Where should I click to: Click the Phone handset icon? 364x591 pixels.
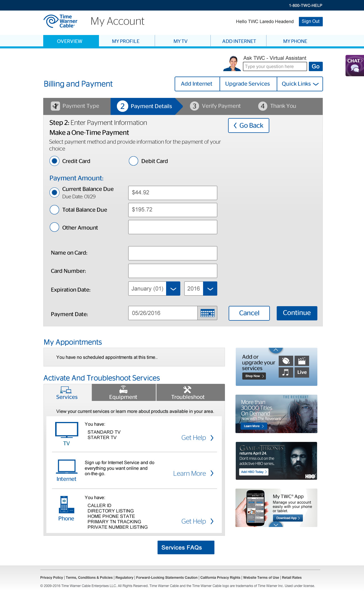(x=66, y=504)
